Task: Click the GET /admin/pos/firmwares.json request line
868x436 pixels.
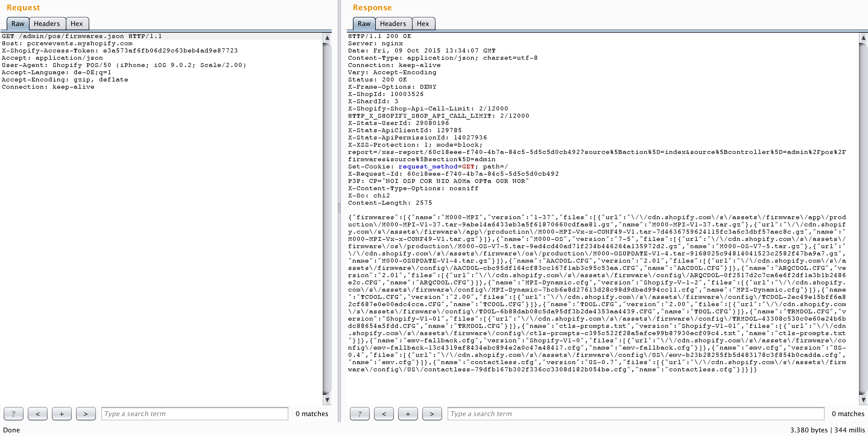Action: click(82, 36)
